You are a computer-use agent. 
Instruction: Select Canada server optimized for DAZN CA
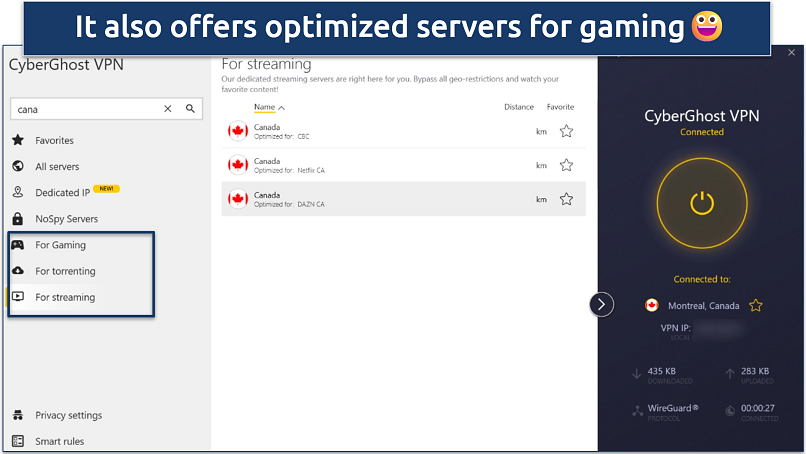(404, 199)
